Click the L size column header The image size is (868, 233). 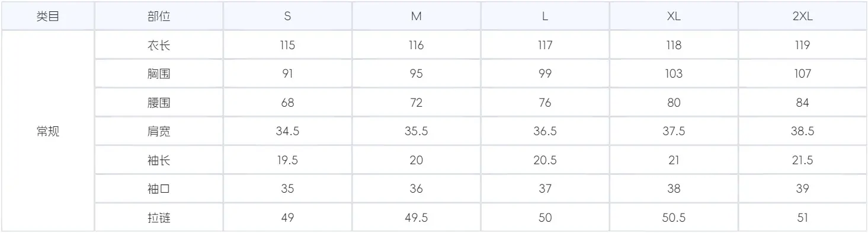[x=545, y=17]
